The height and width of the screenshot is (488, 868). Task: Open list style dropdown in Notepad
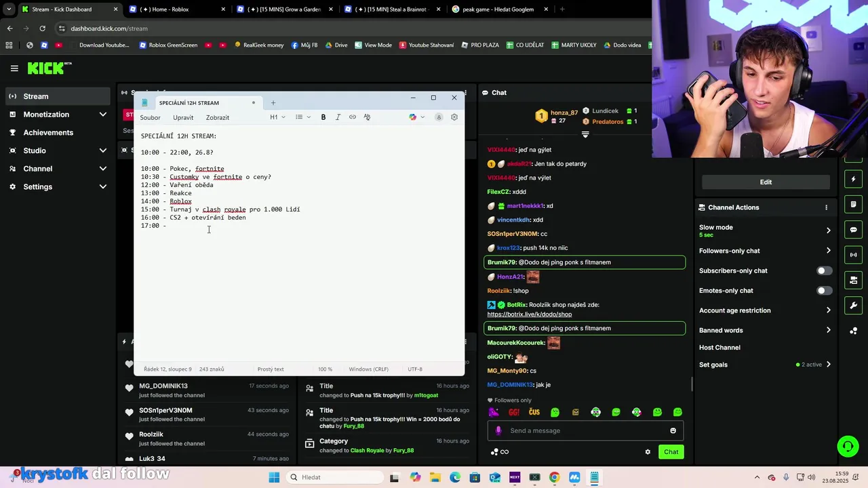pos(302,117)
